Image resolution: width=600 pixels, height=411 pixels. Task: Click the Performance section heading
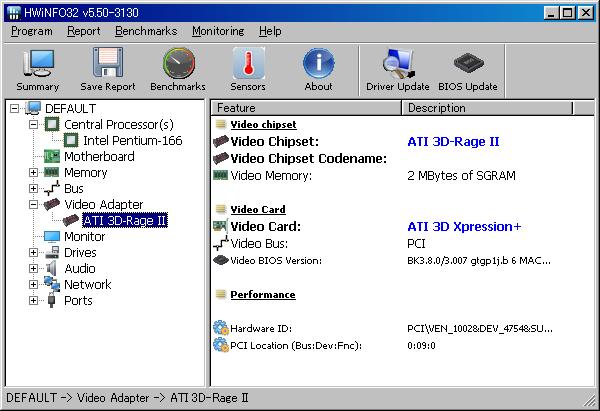[x=263, y=294]
